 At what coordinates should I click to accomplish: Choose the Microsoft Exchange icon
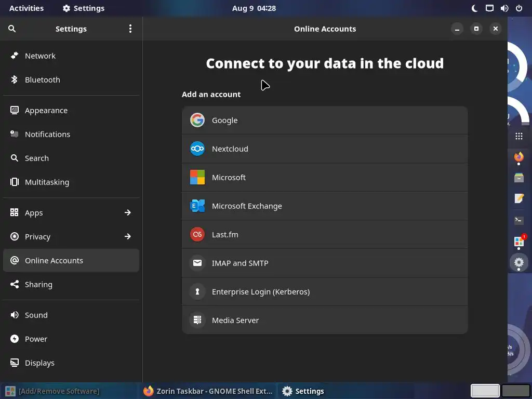click(197, 206)
